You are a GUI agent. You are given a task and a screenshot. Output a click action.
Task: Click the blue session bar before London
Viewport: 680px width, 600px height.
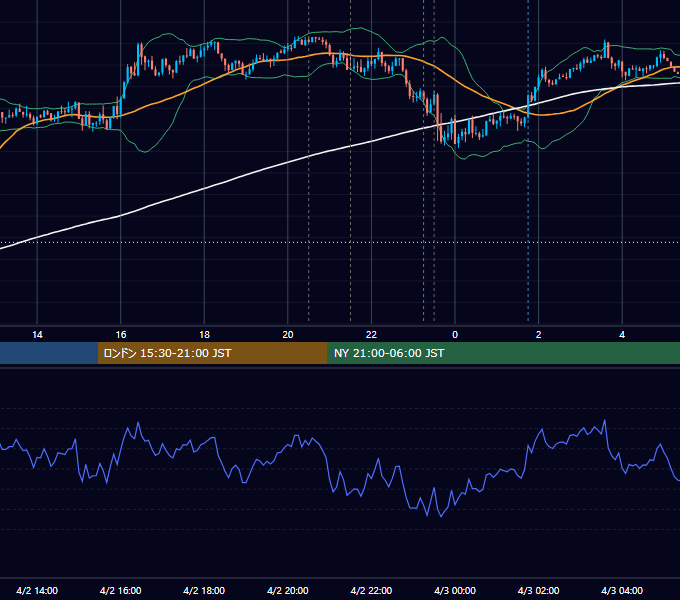coord(49,353)
